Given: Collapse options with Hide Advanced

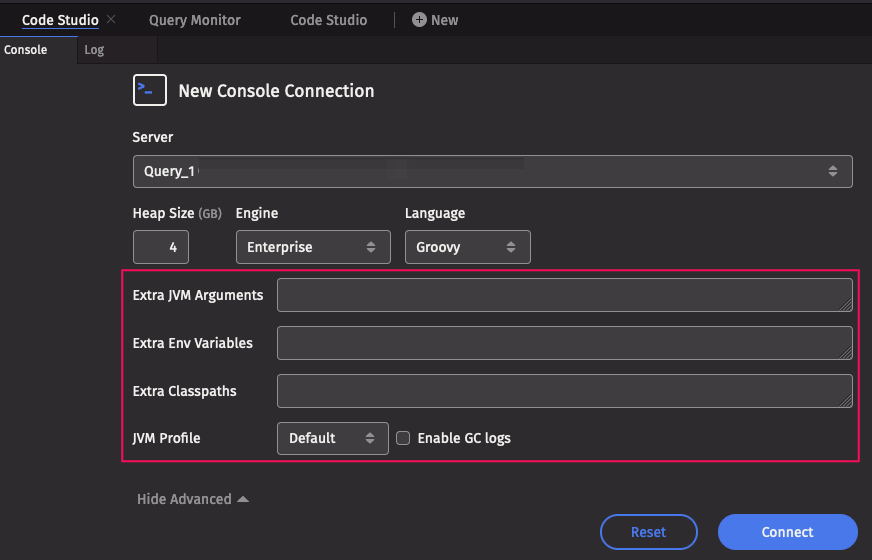Looking at the screenshot, I should [x=192, y=499].
